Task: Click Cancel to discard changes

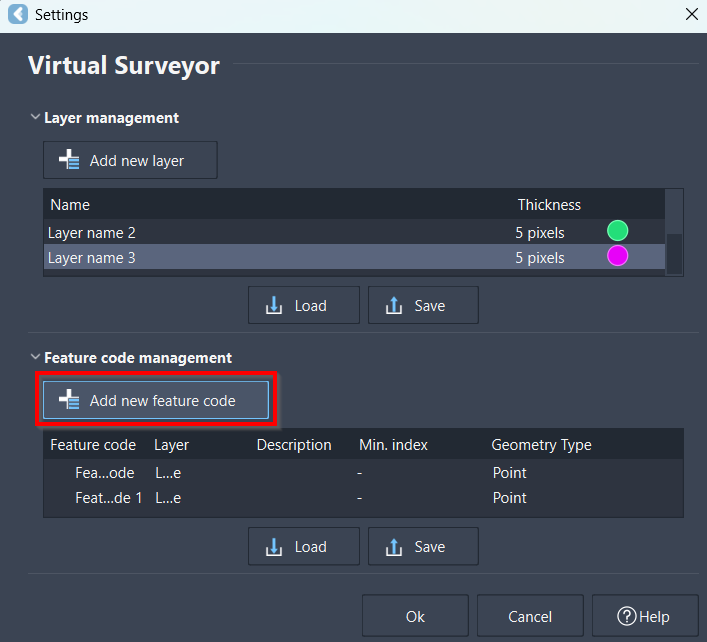Action: point(530,616)
